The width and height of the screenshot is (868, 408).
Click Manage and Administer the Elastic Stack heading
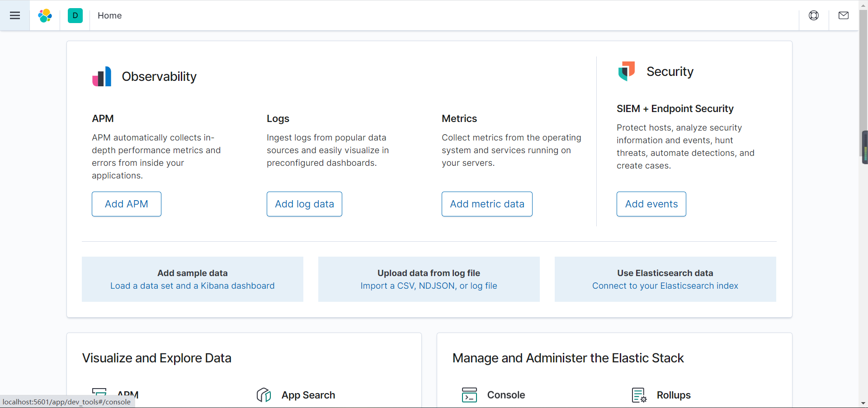pos(568,358)
